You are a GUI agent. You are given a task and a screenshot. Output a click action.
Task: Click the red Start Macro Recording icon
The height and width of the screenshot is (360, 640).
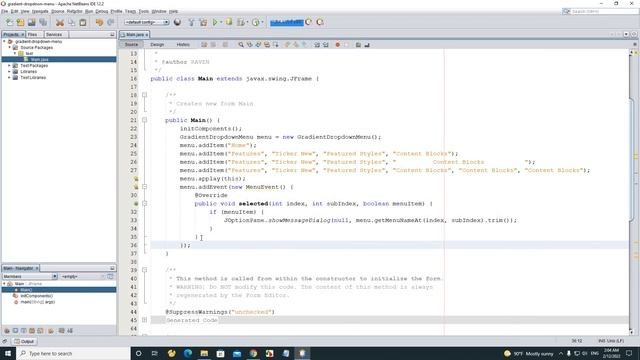[338, 44]
